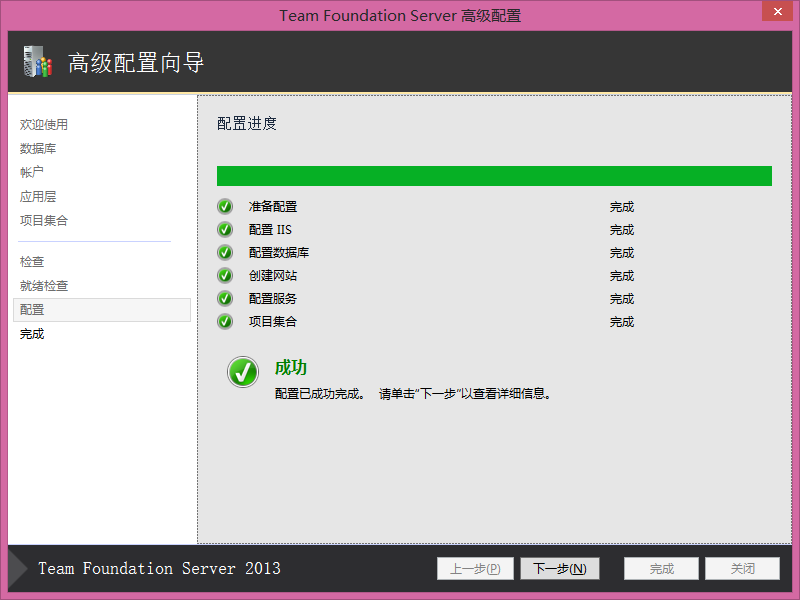The width and height of the screenshot is (800, 600).
Task: Click the green check icon beside 项目集合 progress row
Action: click(x=224, y=321)
